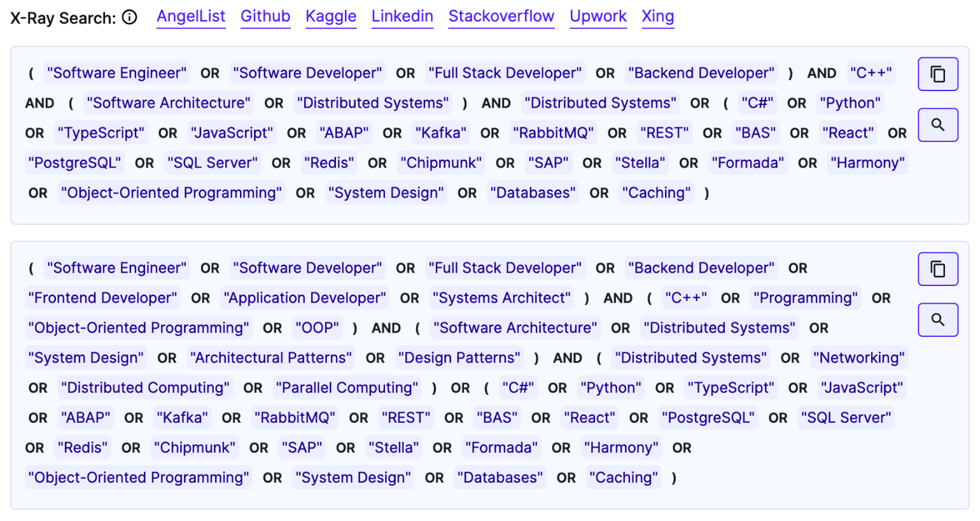Run the first query with the magnifier icon

pyautogui.click(x=938, y=124)
